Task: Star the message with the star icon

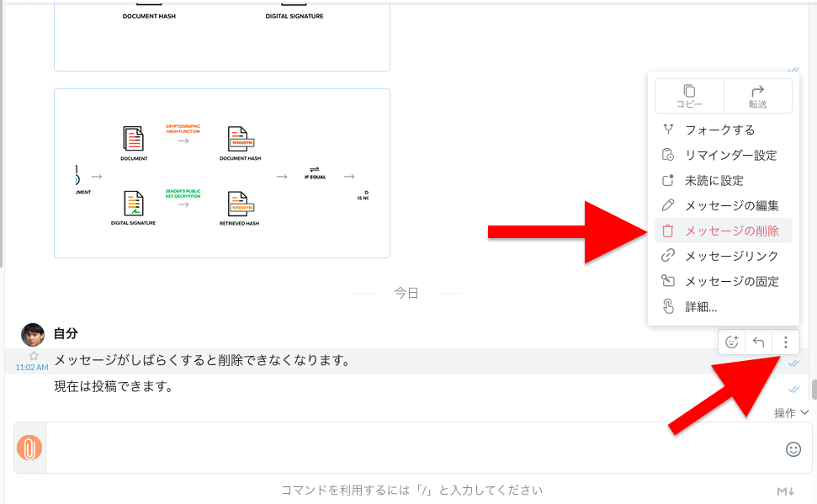Action: [34, 356]
